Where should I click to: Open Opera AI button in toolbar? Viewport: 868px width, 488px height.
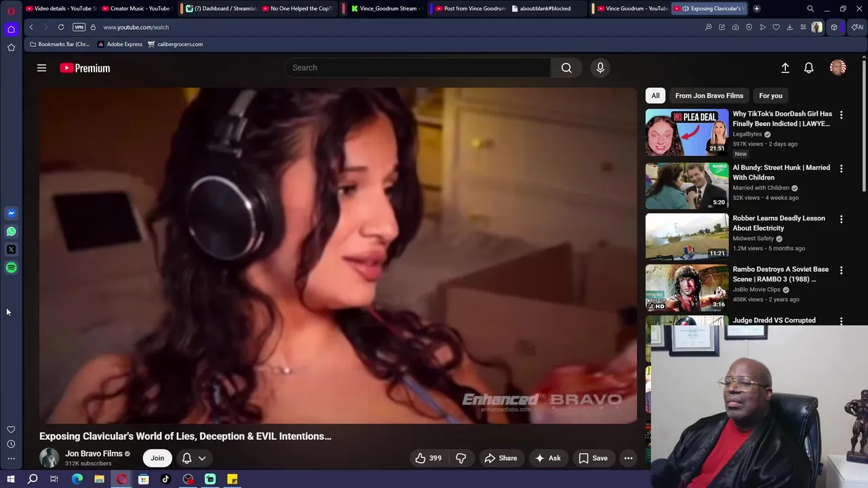[x=857, y=27]
